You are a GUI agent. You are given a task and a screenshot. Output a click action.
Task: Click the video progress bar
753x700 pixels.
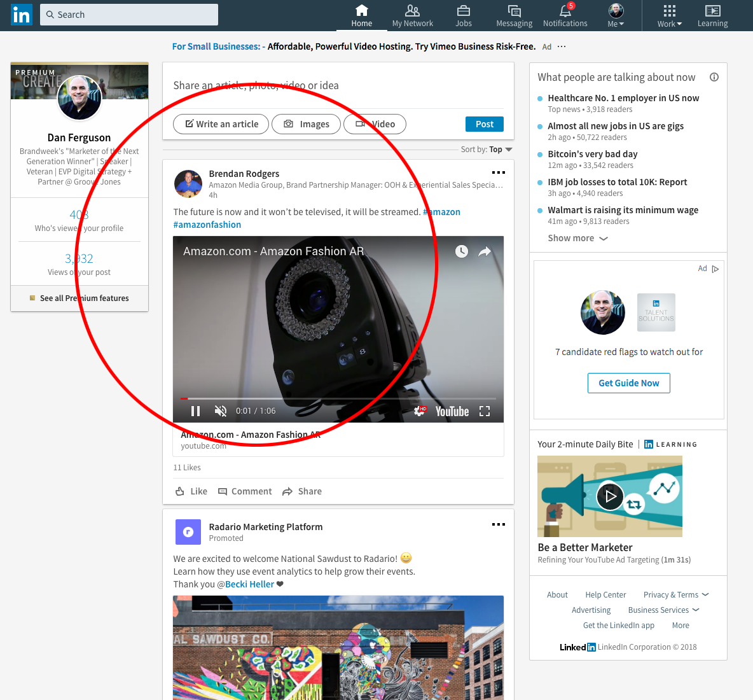click(x=338, y=399)
